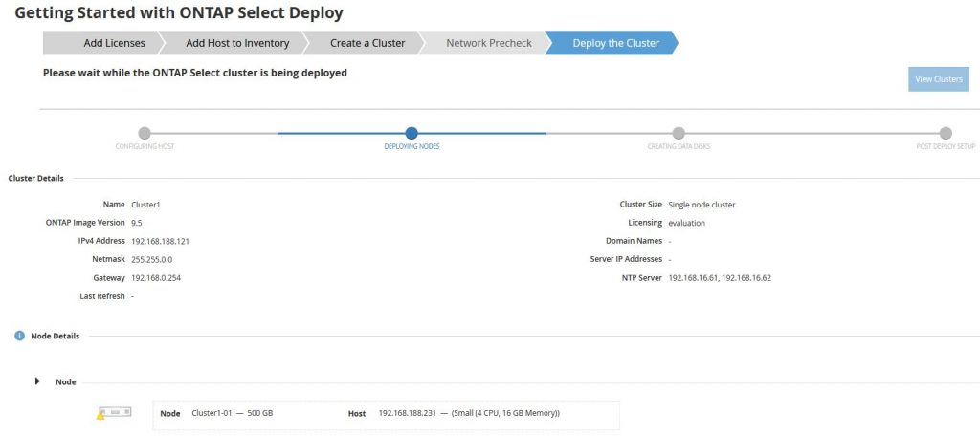Click node name Cluster1-01 — 500 GB

coord(232,413)
